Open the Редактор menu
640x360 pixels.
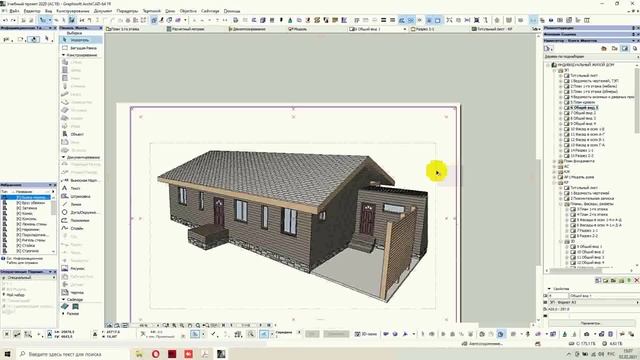pos(32,11)
